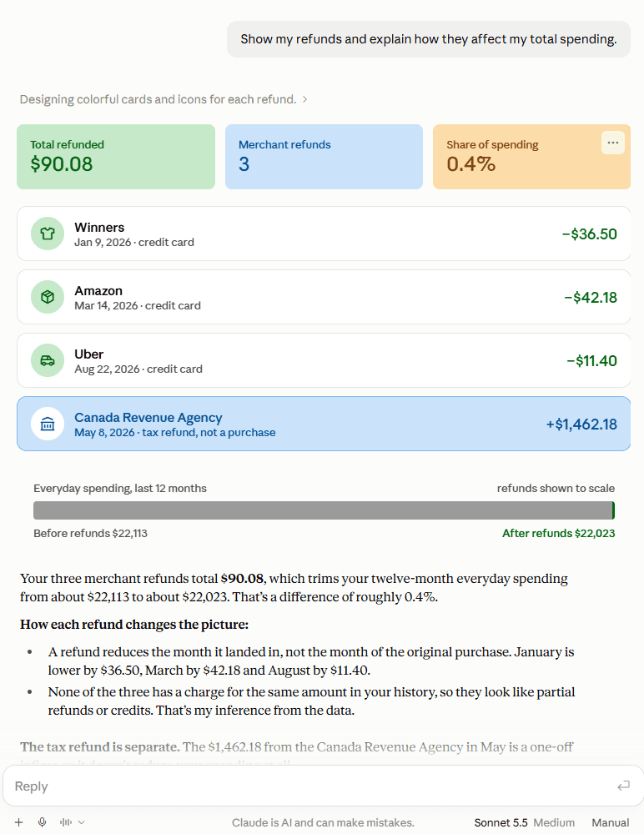Screen dimensions: 644x834
Task: Click 'The tax refund is separate.' text
Action: pyautogui.click(x=100, y=747)
